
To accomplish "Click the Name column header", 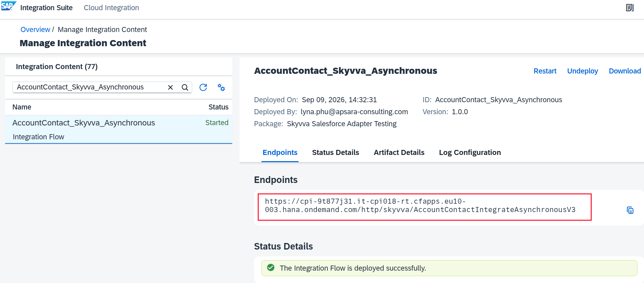I will point(22,107).
